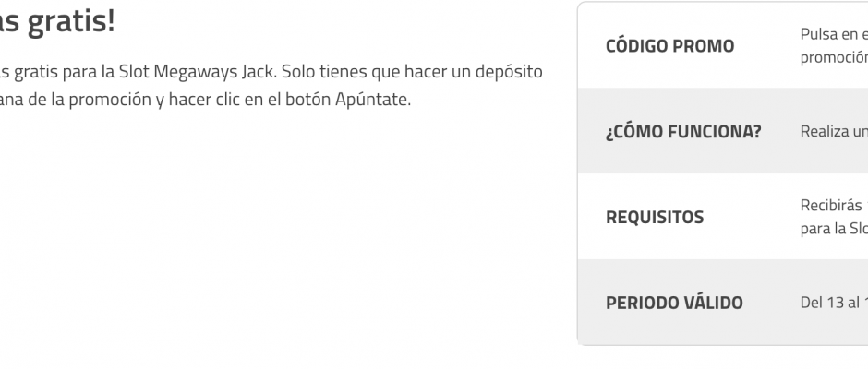
Task: Select the PERIODO VÁLIDO row label
Action: click(674, 304)
